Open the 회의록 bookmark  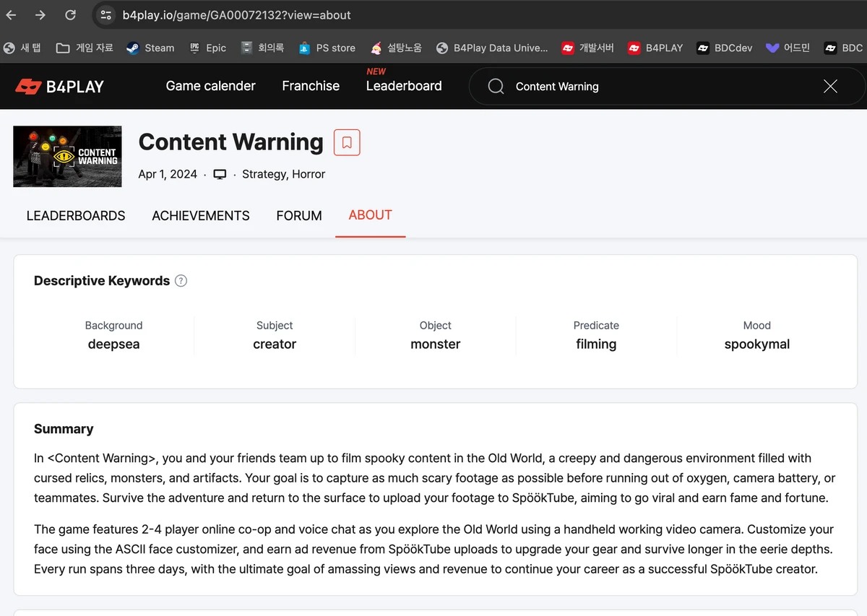coord(262,48)
